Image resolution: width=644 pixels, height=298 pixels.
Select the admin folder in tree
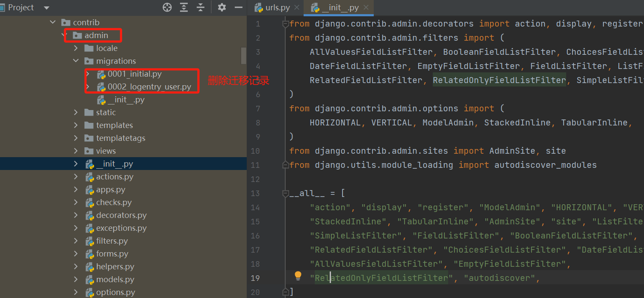click(x=96, y=35)
